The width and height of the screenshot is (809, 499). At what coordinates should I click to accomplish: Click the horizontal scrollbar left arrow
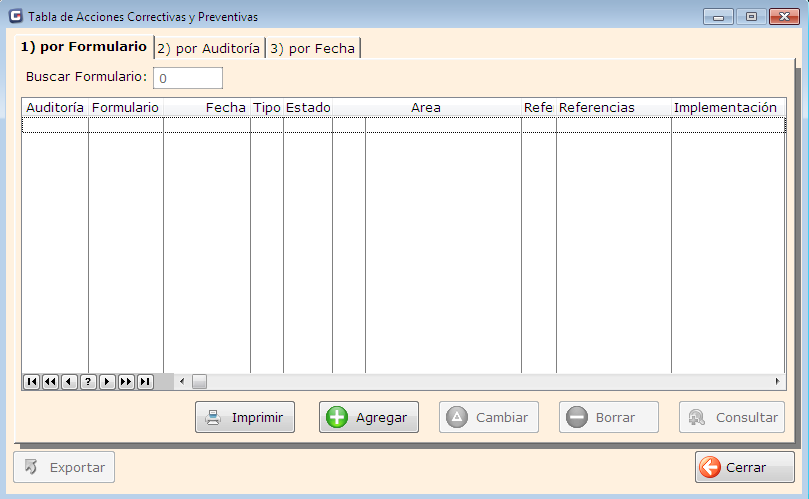point(182,381)
